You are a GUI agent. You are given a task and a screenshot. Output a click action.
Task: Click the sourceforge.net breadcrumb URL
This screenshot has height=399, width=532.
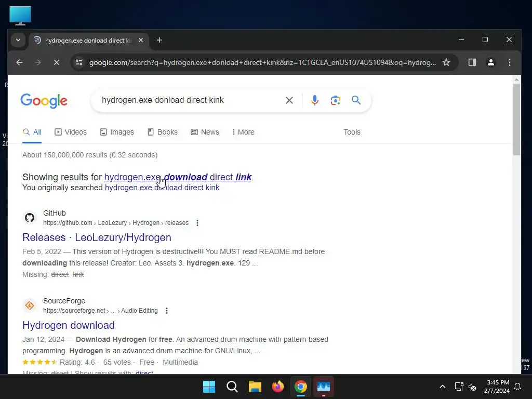[100, 311]
